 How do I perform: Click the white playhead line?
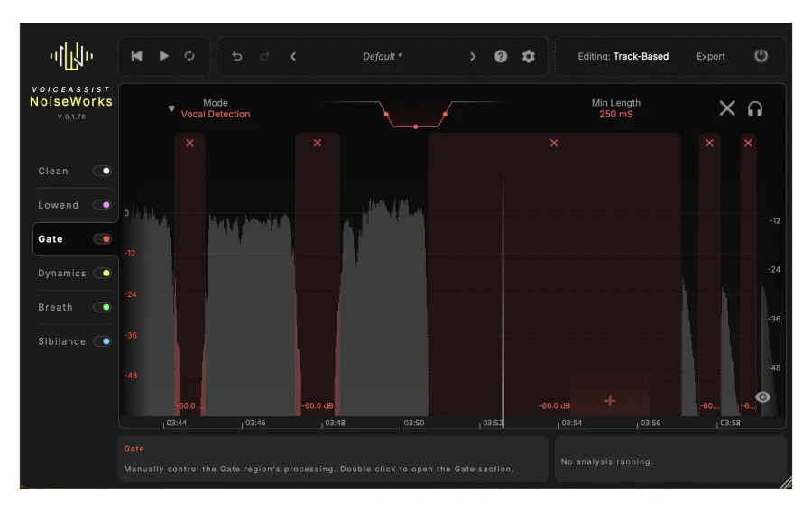[503, 298]
